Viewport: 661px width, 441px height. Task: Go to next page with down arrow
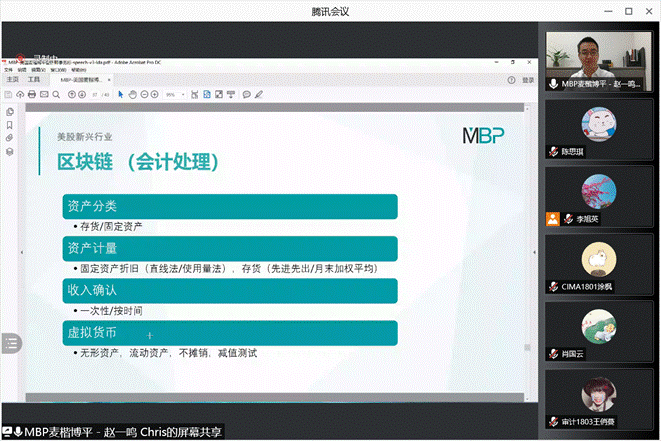(83, 94)
